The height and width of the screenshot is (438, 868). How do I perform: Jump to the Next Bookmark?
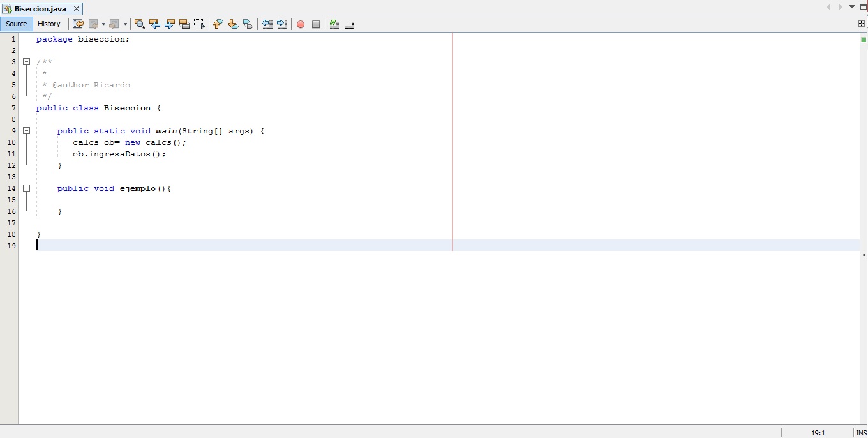pyautogui.click(x=233, y=24)
